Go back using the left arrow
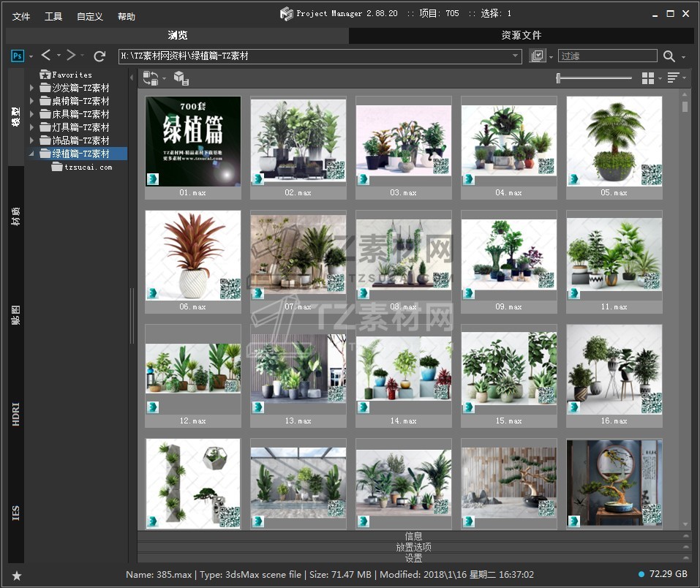This screenshot has width=700, height=588. [46, 56]
